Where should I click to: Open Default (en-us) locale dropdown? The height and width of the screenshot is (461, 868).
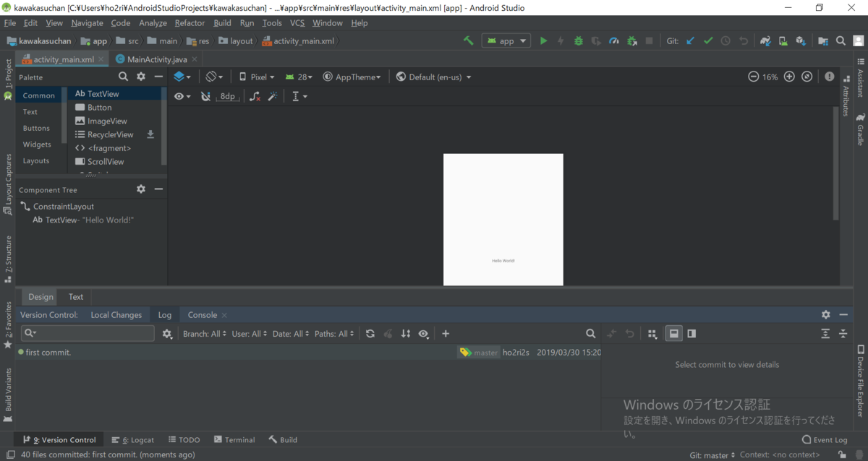click(x=434, y=77)
